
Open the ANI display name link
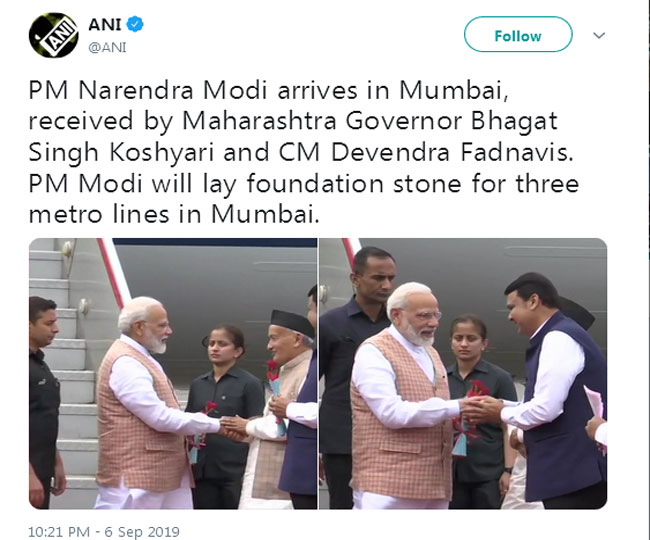coord(104,24)
